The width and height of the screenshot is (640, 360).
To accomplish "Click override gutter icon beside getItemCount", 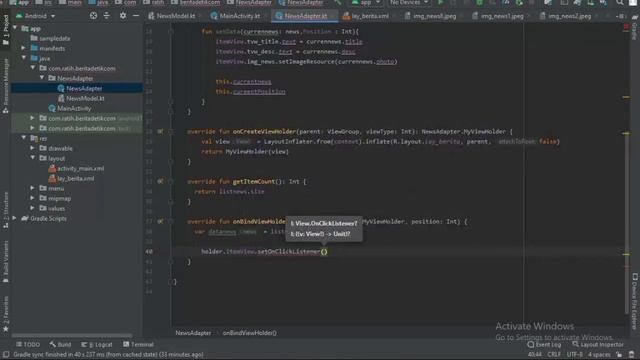I will point(160,182).
